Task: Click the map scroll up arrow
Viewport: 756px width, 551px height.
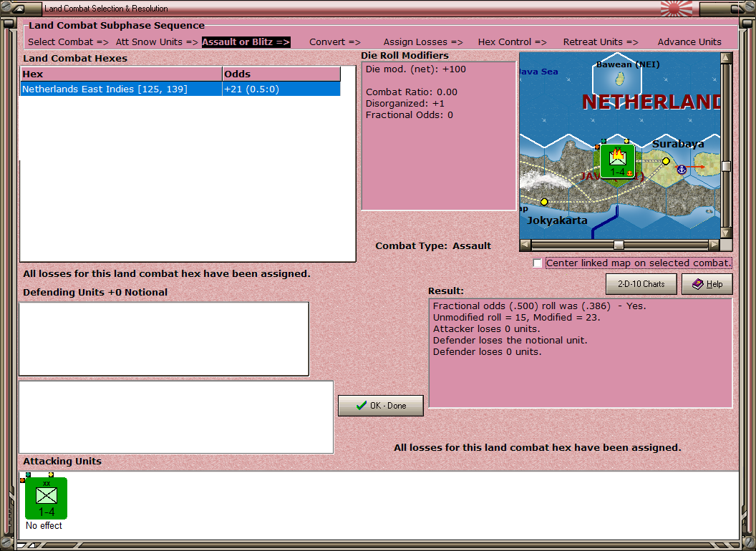Action: [726, 59]
